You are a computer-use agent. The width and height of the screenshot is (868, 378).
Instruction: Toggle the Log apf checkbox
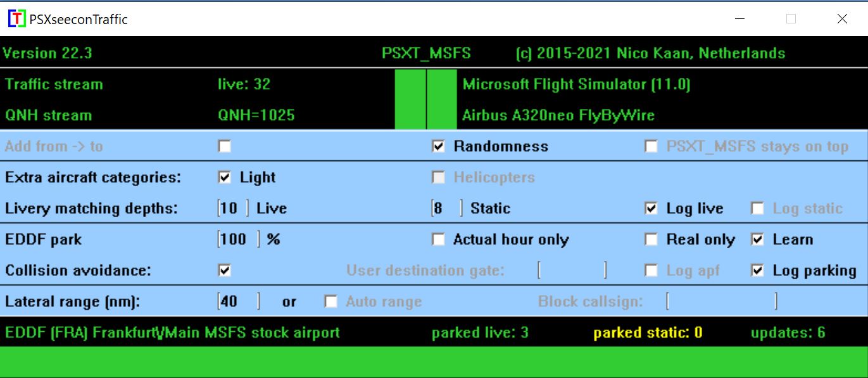(651, 270)
